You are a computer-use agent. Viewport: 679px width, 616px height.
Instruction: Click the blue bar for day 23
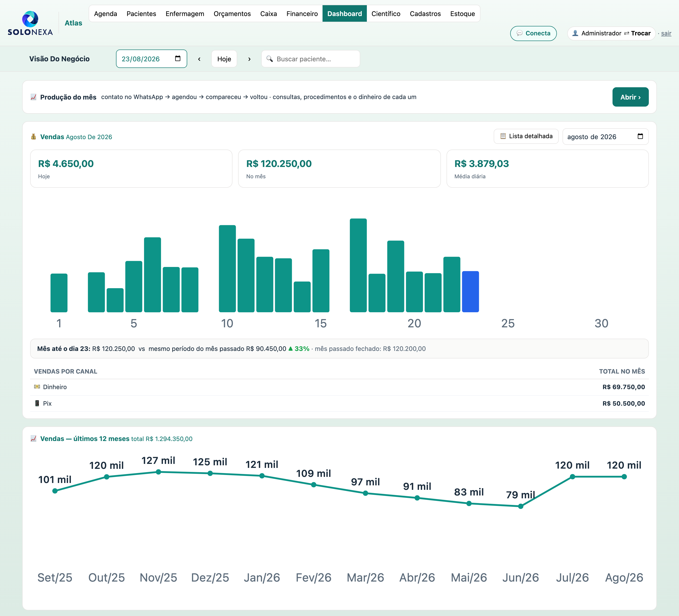pos(470,291)
